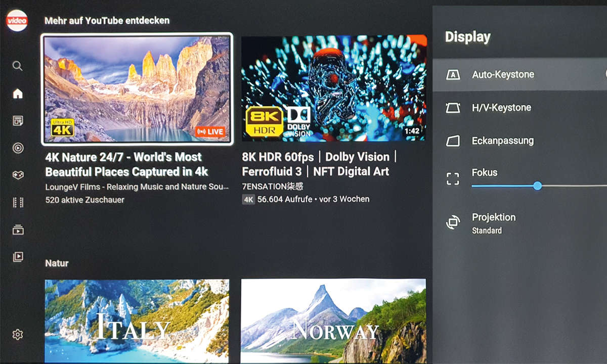Open the Italy nature video thumbnail

(137, 322)
